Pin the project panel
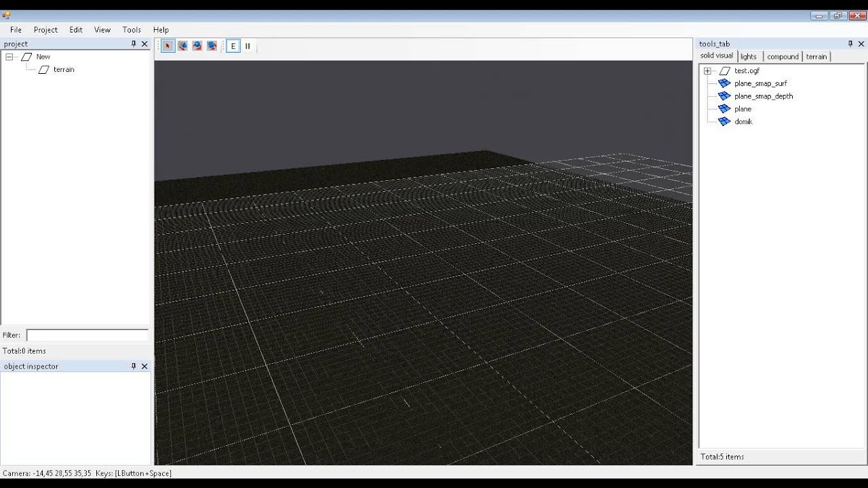The height and width of the screenshot is (488, 868). click(134, 43)
